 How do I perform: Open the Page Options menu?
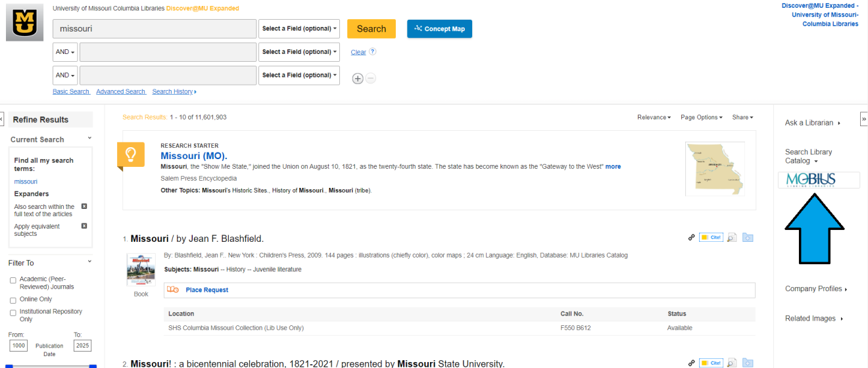tap(701, 118)
